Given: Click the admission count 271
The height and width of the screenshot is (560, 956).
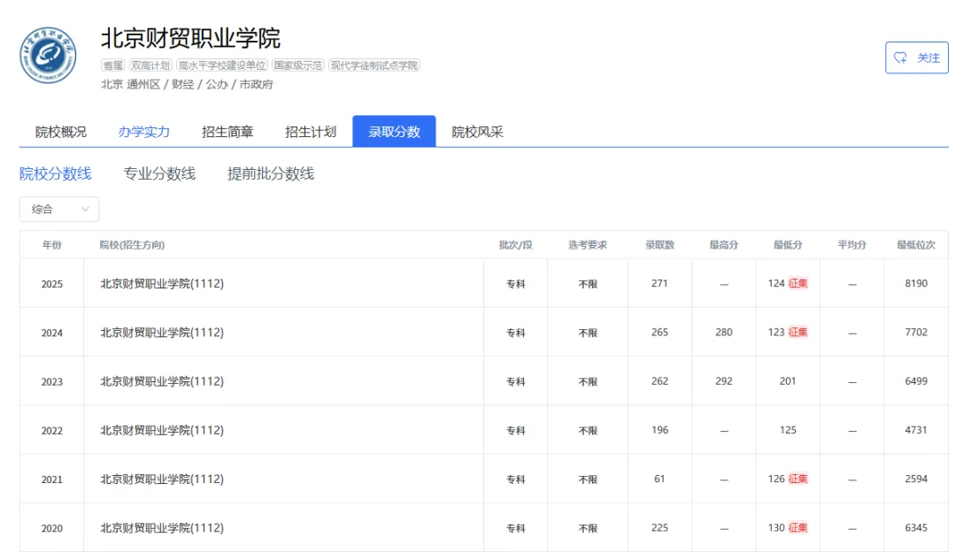Looking at the screenshot, I should [x=659, y=283].
